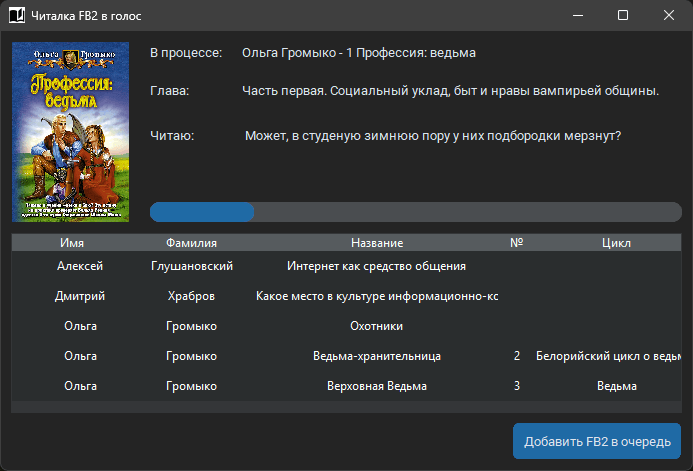Select the Верховная Ведьма book entry
The width and height of the screenshot is (693, 471).
point(377,386)
